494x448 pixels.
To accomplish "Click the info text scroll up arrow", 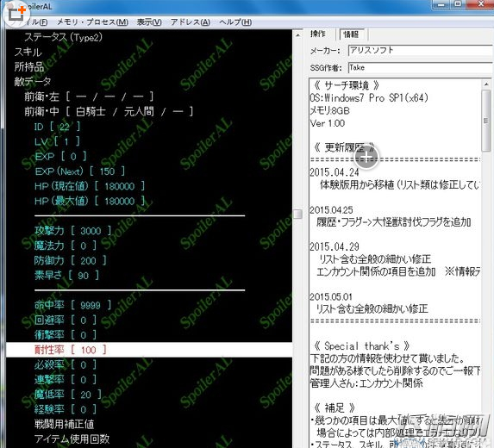I will (485, 84).
